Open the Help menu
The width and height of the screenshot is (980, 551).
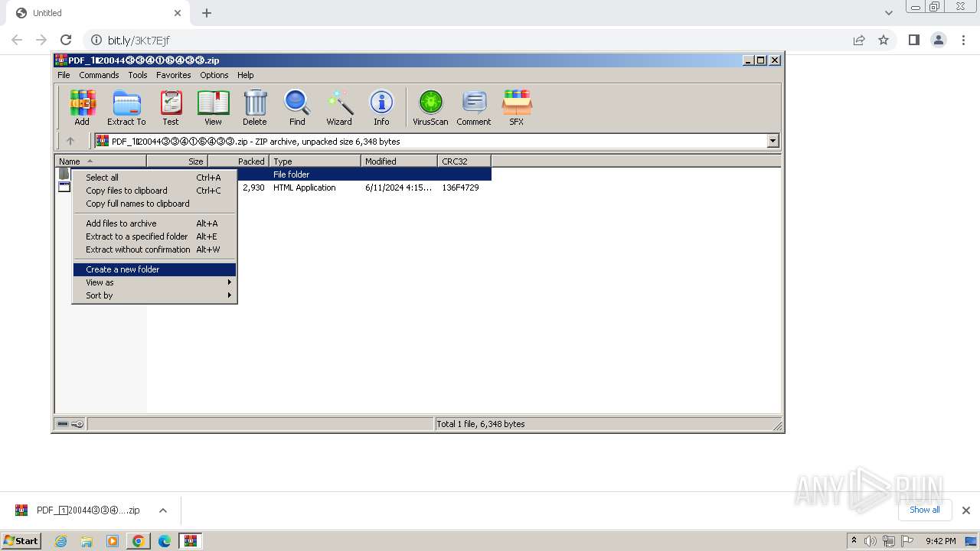click(245, 75)
